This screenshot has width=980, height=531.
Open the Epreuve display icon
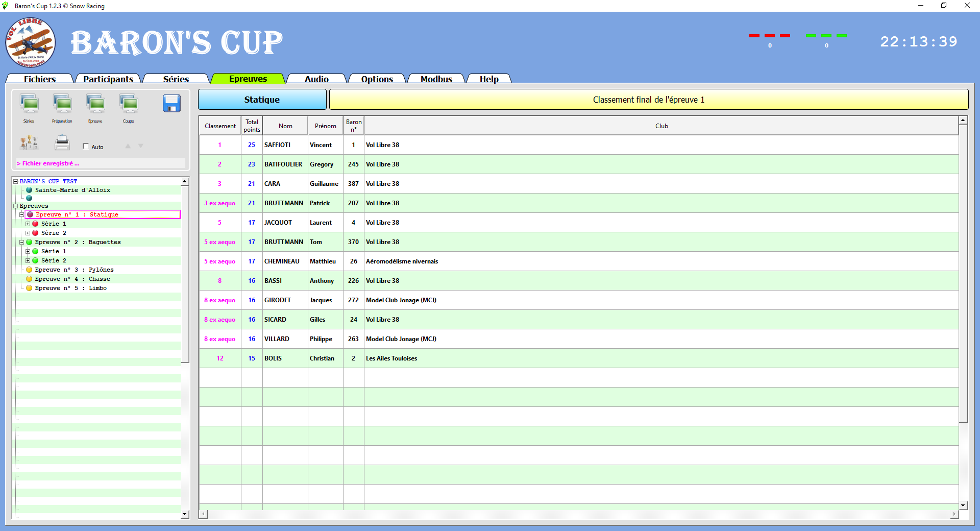[x=95, y=104]
